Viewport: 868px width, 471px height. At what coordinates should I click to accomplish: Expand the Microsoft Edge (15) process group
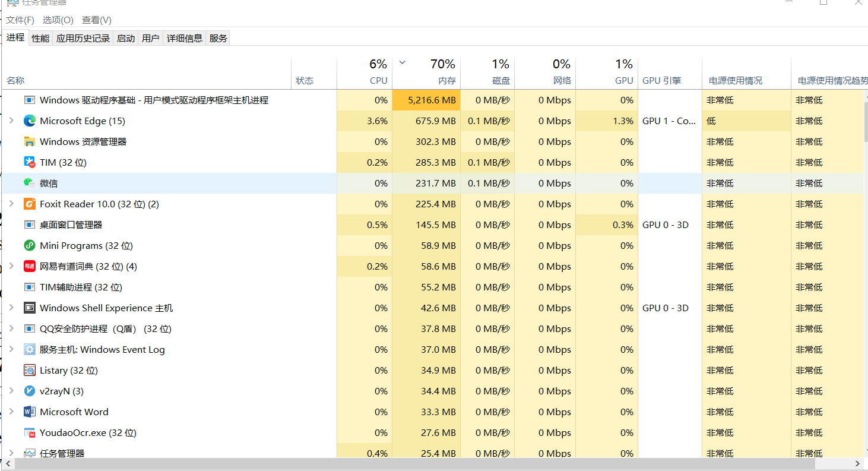tap(11, 121)
